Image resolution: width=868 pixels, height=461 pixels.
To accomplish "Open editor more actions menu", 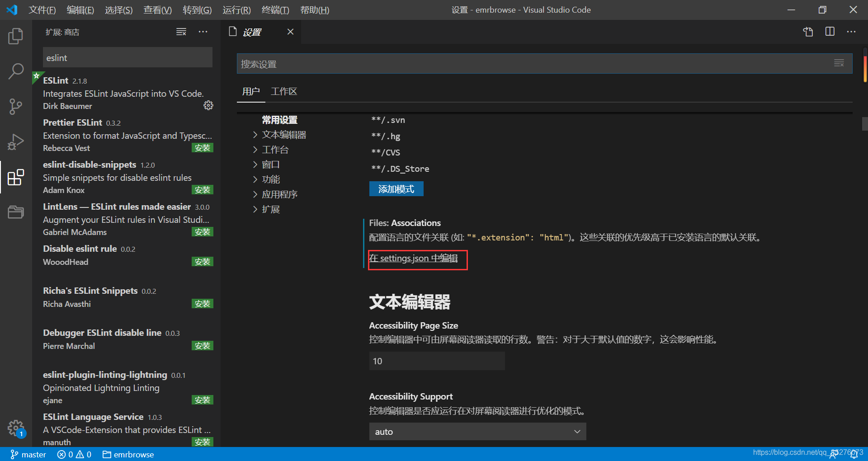I will coord(851,32).
